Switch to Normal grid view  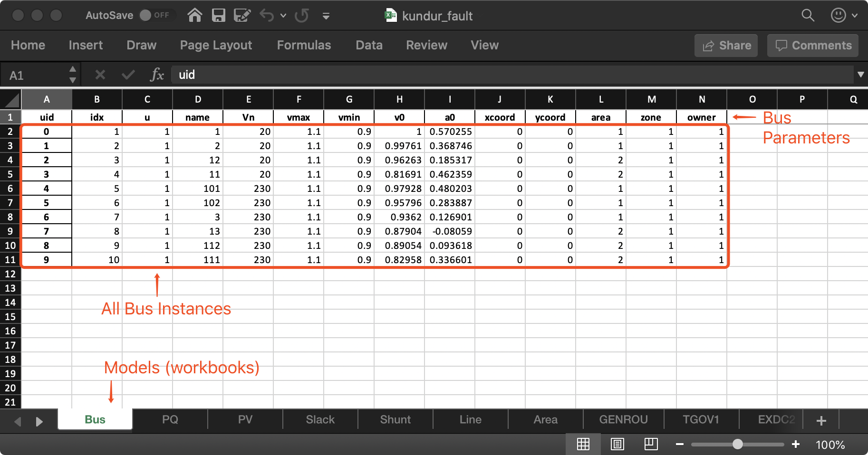583,444
